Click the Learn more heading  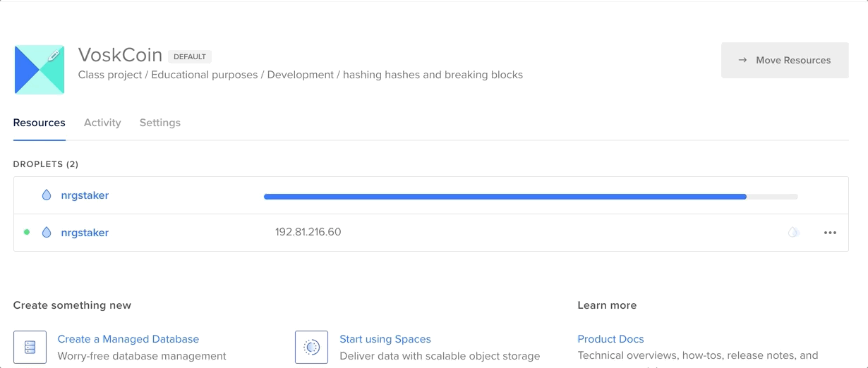point(607,305)
